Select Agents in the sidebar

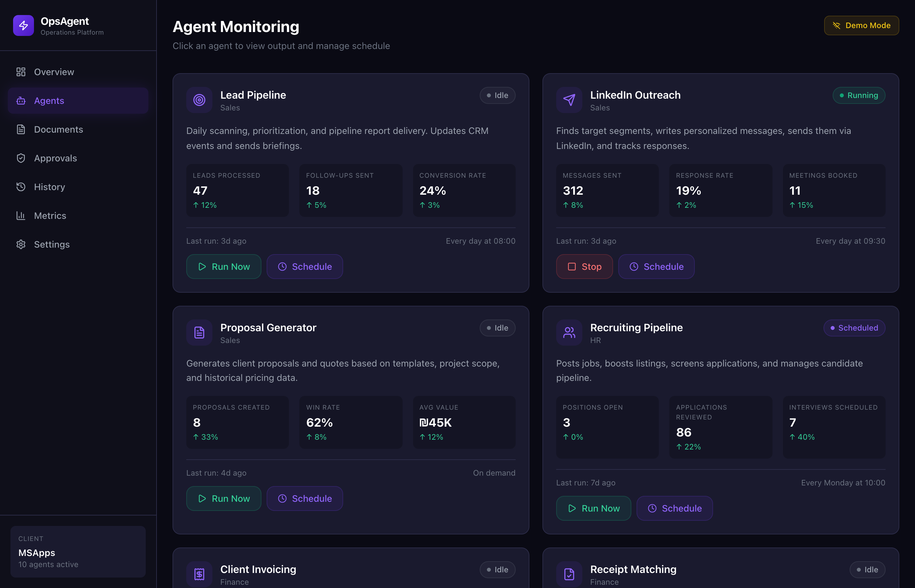(49, 100)
